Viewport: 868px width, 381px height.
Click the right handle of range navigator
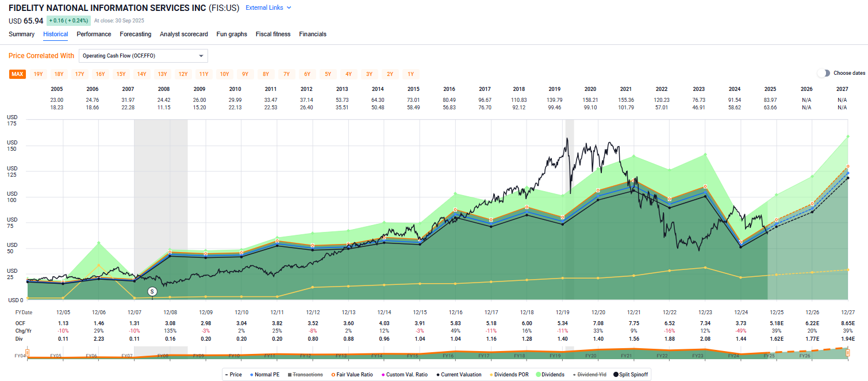tap(848, 353)
